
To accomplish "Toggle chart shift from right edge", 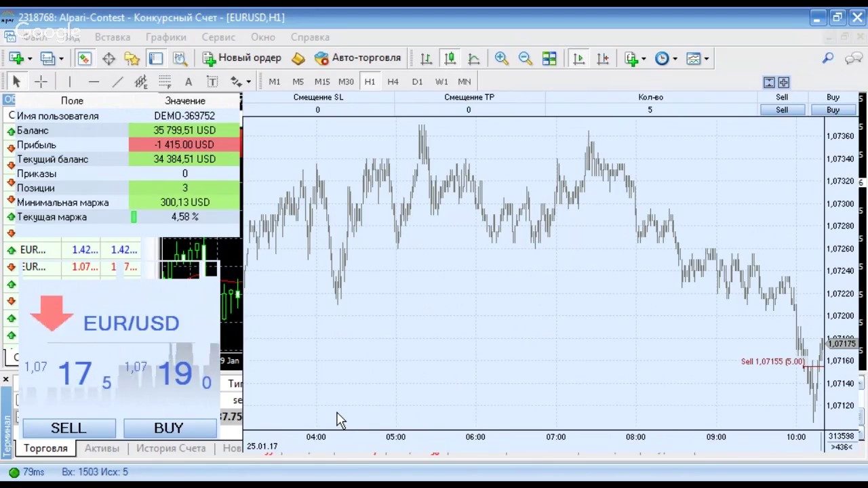I will [x=602, y=58].
